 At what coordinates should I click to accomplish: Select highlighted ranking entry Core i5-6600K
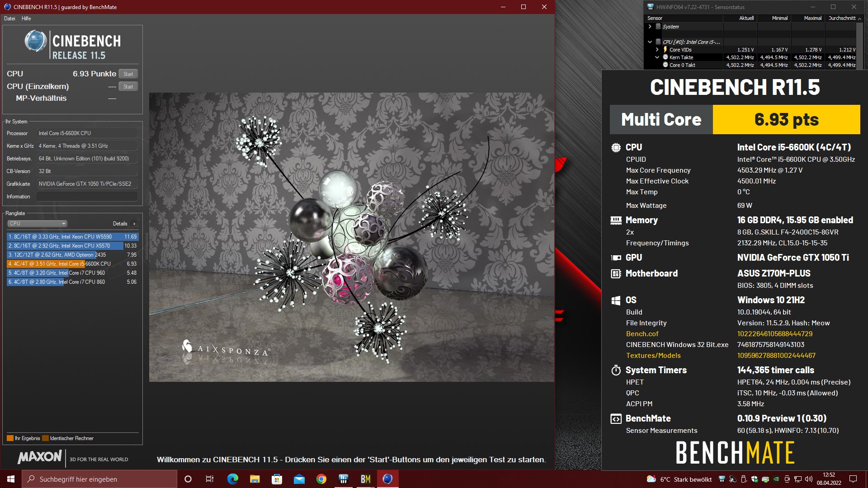click(72, 264)
